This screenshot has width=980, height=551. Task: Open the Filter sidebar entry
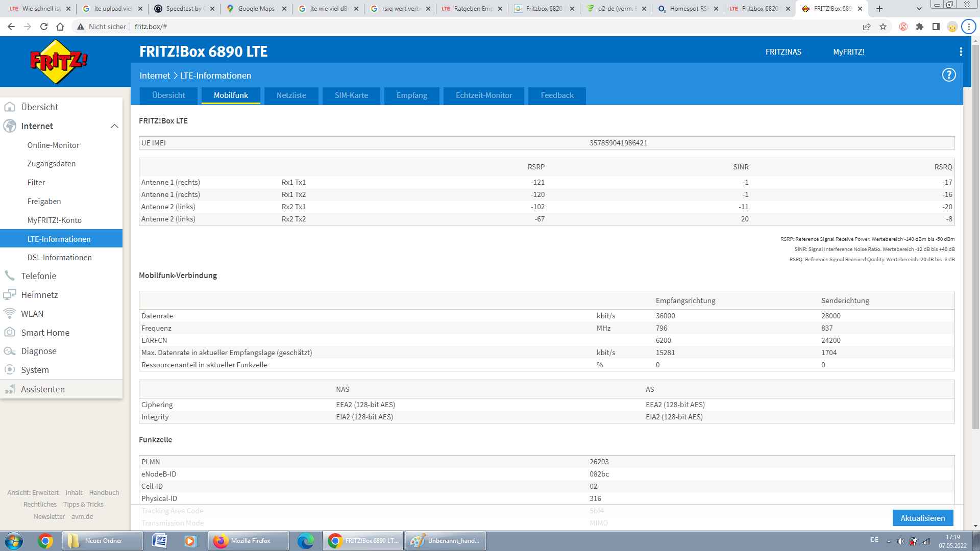pyautogui.click(x=36, y=183)
